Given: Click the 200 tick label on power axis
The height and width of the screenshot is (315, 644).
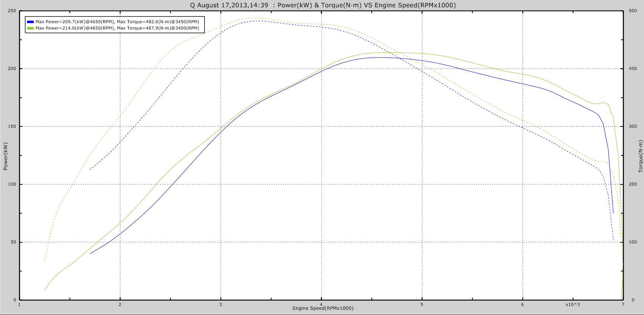Looking at the screenshot, I should [x=12, y=69].
